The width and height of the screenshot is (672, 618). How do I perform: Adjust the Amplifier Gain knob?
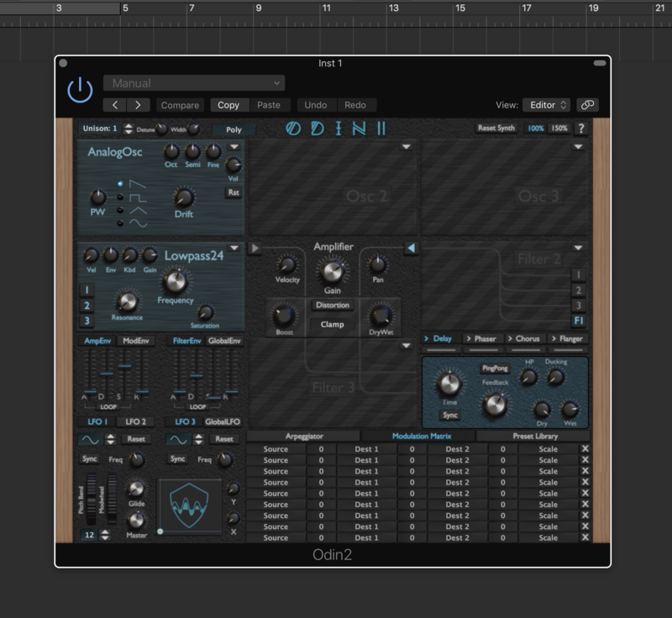coord(332,271)
